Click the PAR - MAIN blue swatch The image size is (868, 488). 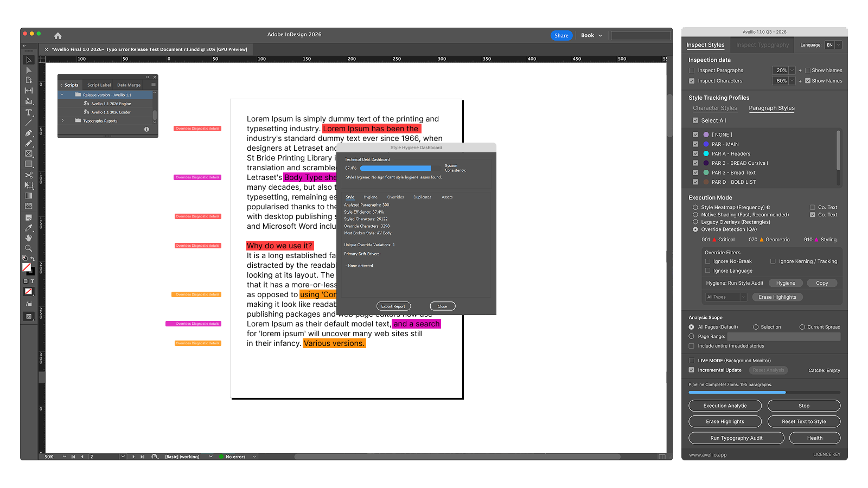[706, 144]
